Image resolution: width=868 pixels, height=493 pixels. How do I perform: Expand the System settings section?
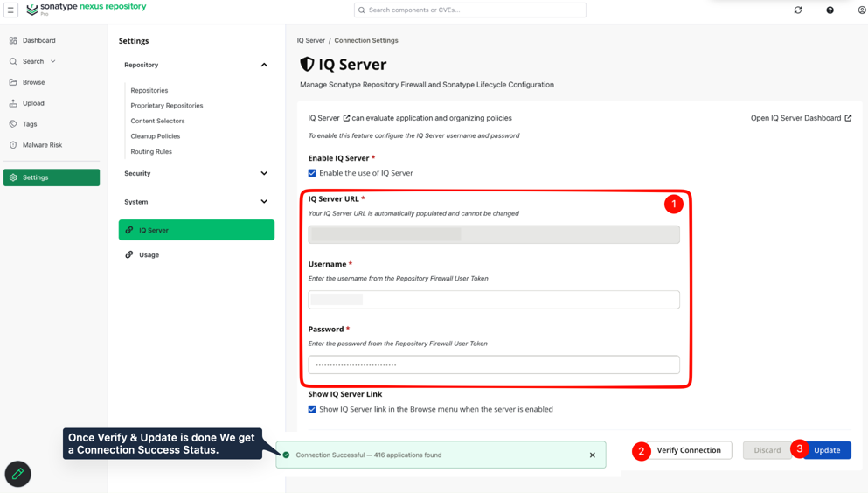click(264, 202)
